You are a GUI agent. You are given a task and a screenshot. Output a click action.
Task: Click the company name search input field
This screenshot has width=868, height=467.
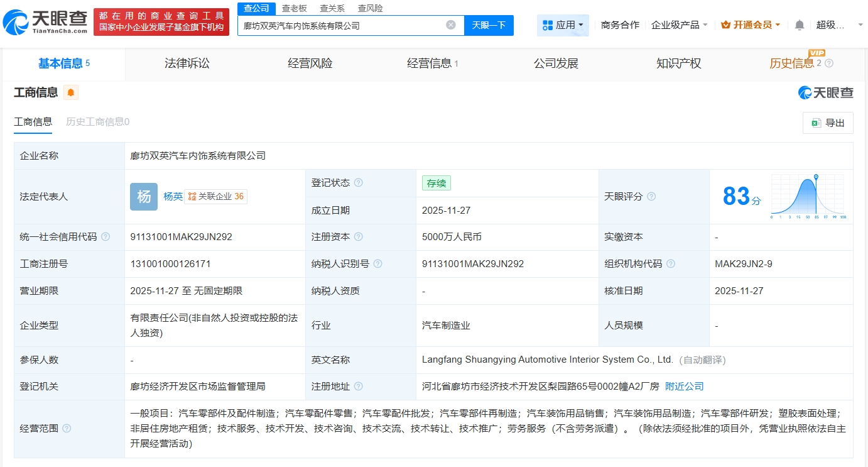pyautogui.click(x=342, y=26)
